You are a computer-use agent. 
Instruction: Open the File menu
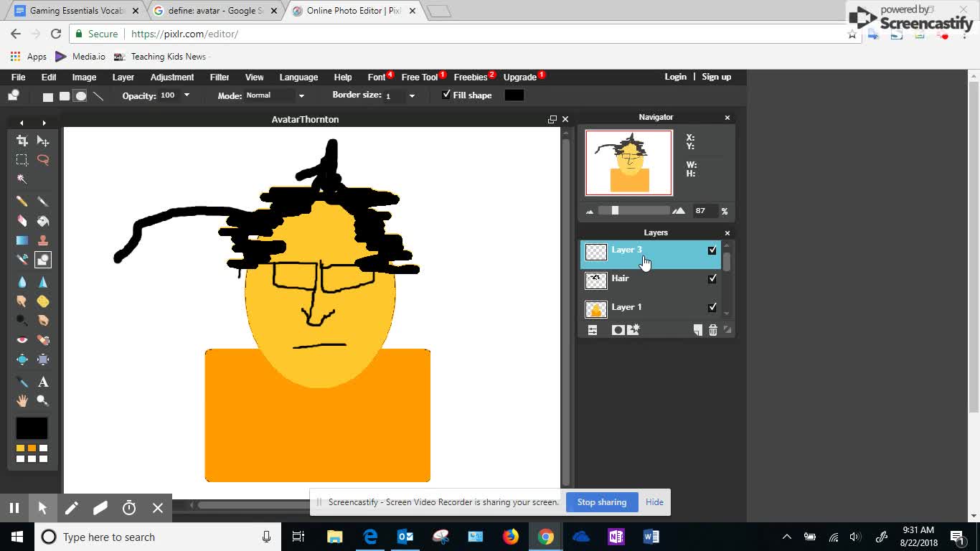point(19,77)
